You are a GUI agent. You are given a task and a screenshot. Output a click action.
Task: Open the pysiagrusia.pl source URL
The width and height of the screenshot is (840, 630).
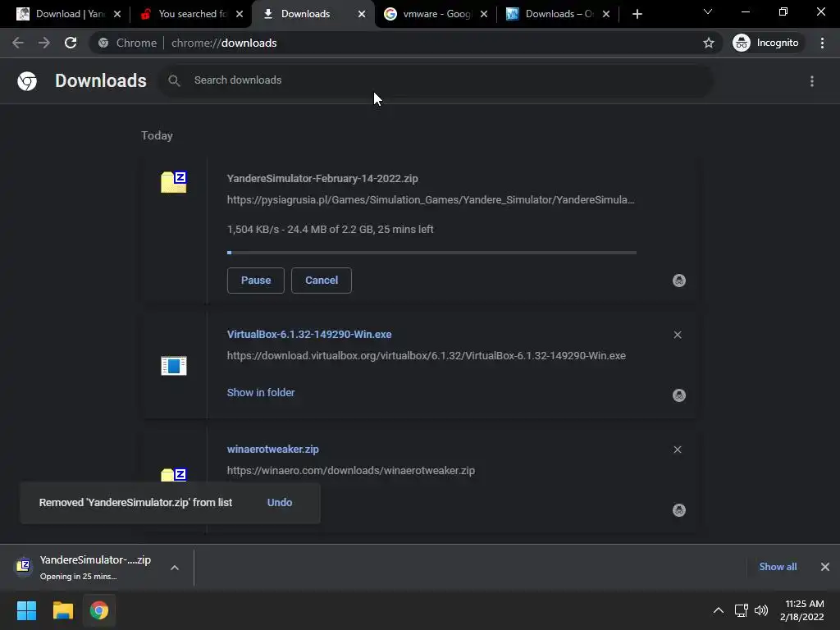[431, 200]
